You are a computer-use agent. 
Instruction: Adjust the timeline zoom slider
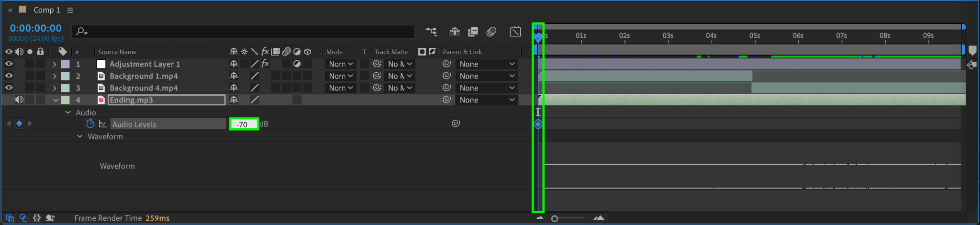(x=555, y=218)
